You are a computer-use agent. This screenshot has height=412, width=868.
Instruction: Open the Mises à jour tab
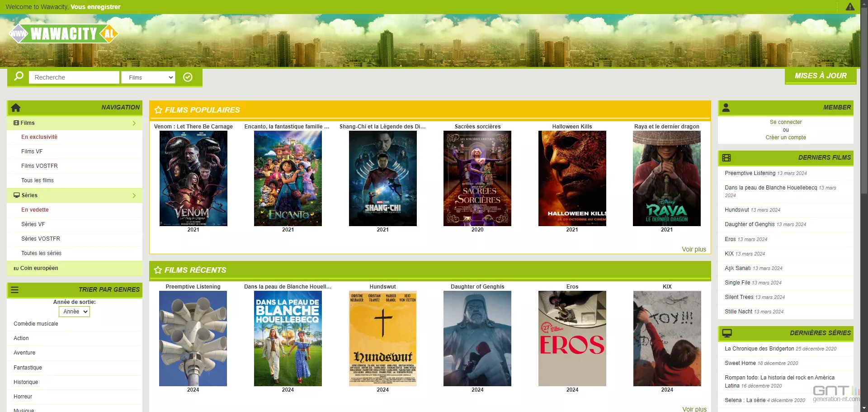[x=821, y=76]
